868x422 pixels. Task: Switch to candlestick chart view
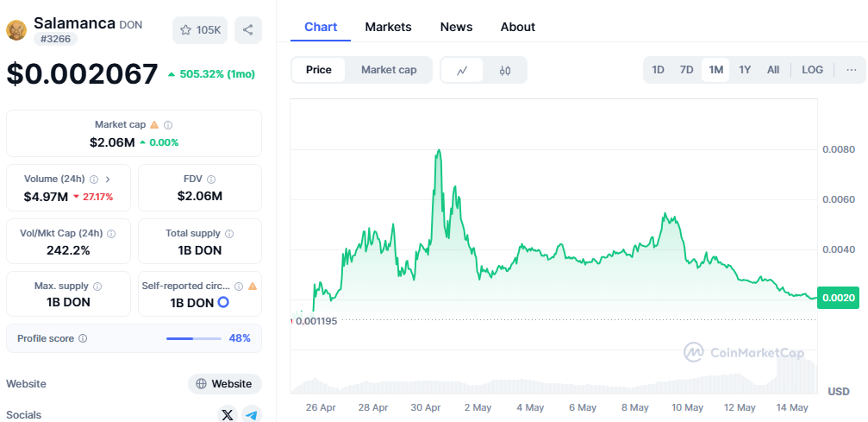point(505,71)
